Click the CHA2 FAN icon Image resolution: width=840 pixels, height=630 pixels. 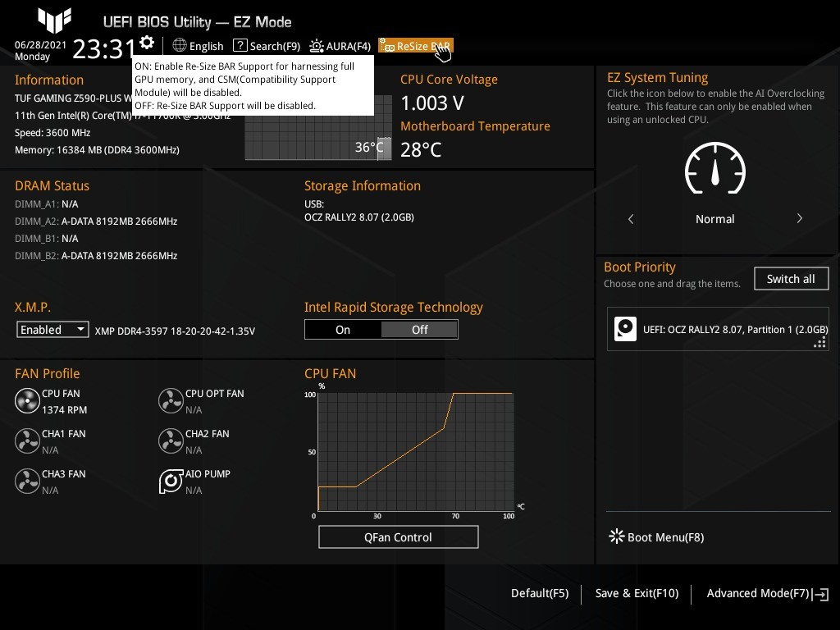pos(171,441)
